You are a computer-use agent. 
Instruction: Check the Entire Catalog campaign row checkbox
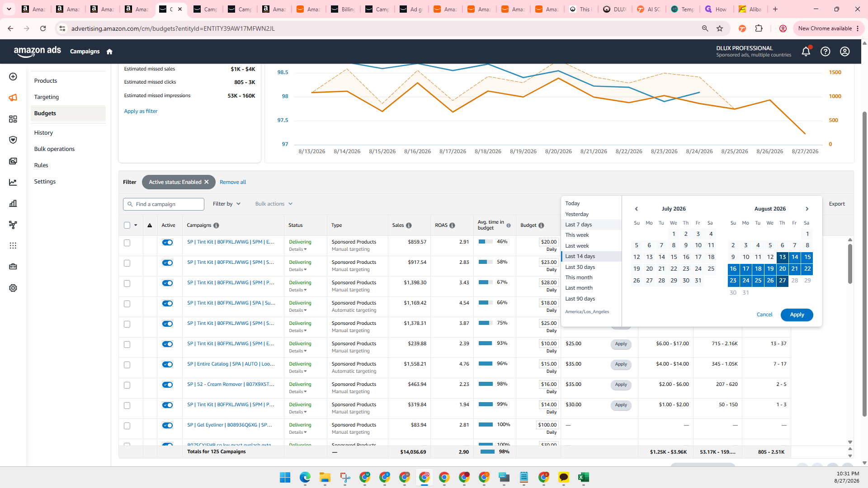[x=127, y=365]
